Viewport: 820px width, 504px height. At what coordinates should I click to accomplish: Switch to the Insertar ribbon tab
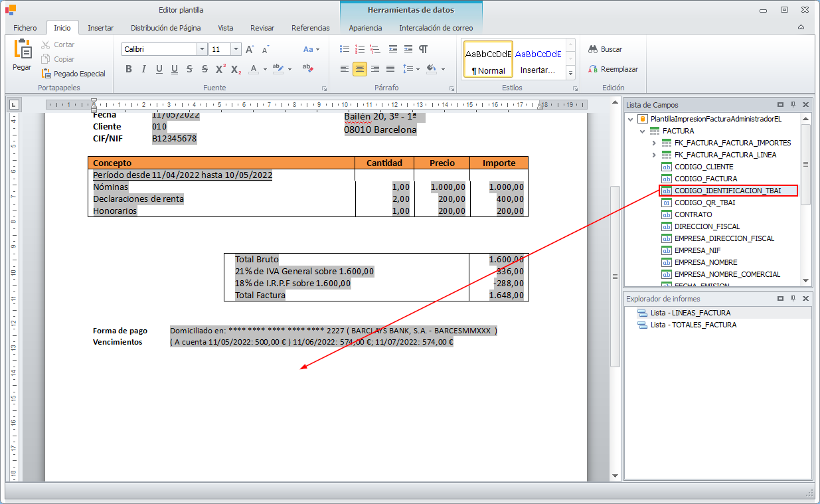100,28
